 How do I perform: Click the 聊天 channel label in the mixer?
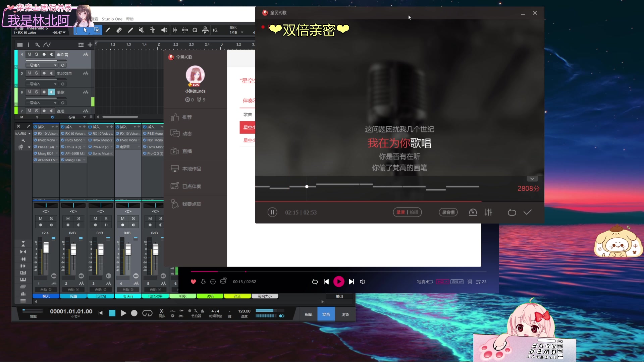click(x=46, y=296)
